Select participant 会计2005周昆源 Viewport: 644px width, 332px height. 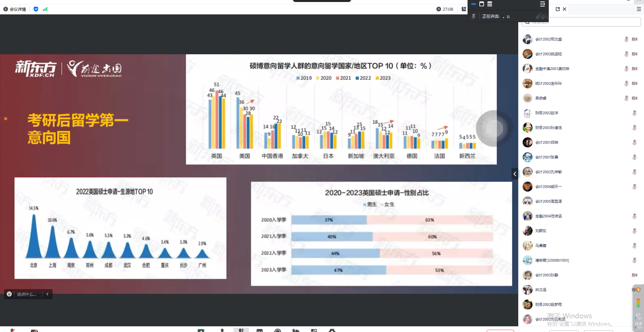click(x=548, y=201)
